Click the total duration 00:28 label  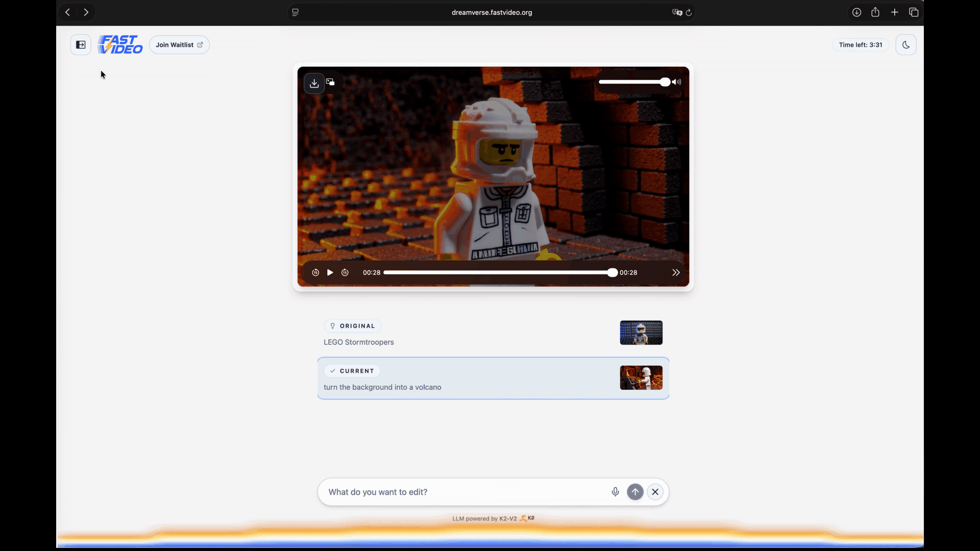[628, 273]
